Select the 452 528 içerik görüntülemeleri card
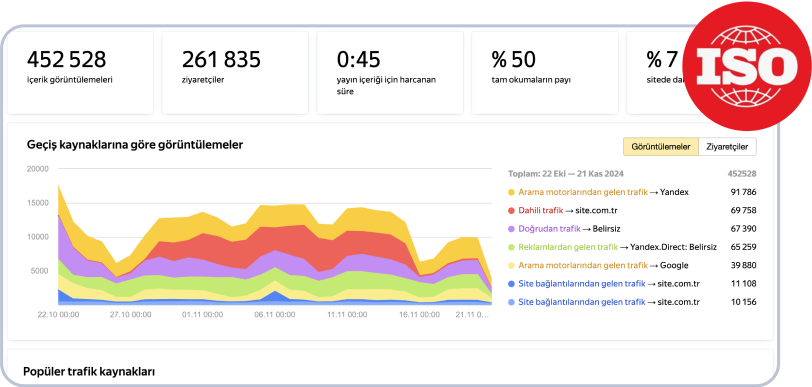The image size is (812, 387). tap(80, 73)
